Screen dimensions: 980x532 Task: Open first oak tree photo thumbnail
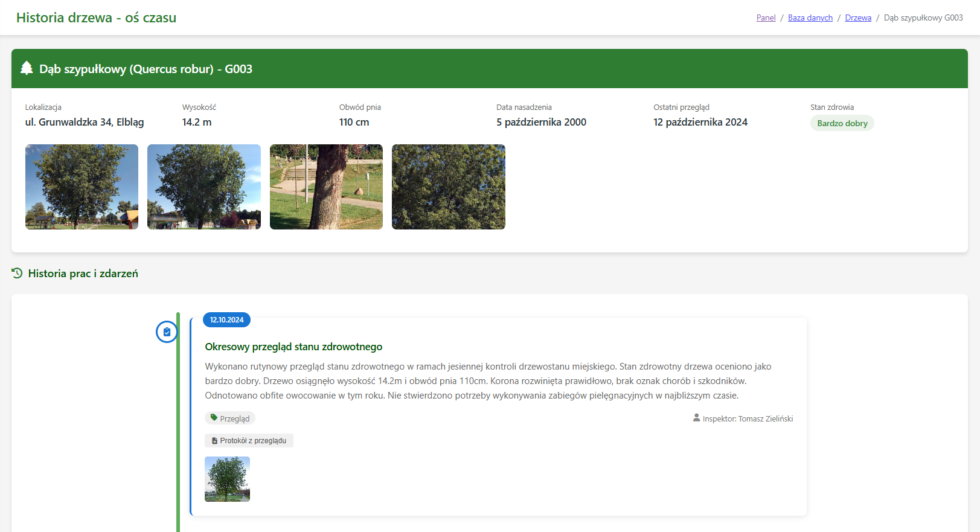(x=82, y=187)
